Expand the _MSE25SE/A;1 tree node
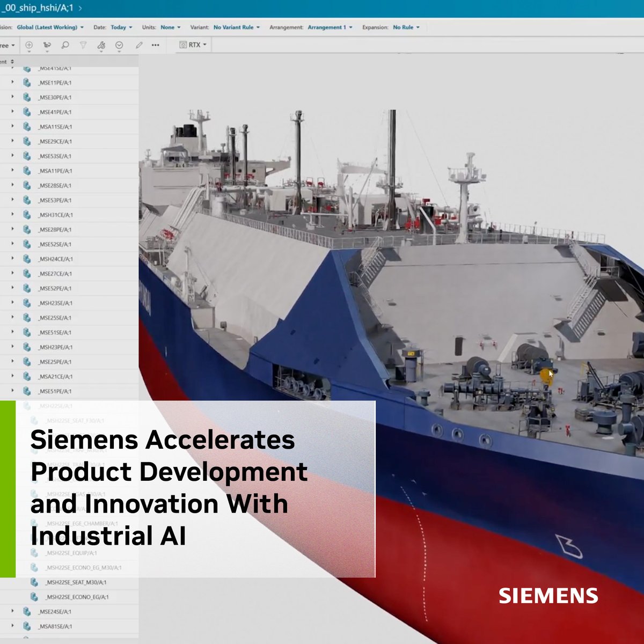 pos(12,318)
